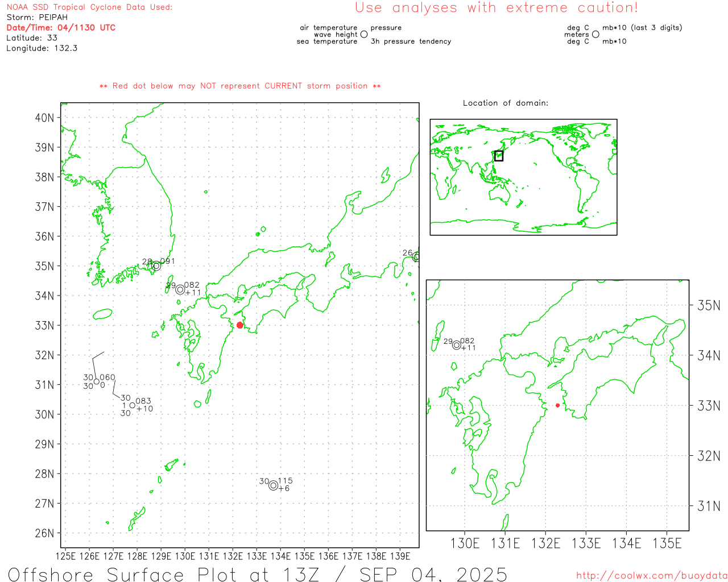Screen dimensions: 728x582
Task: Click '35N' latitude label on inset map
Action: 709,305
